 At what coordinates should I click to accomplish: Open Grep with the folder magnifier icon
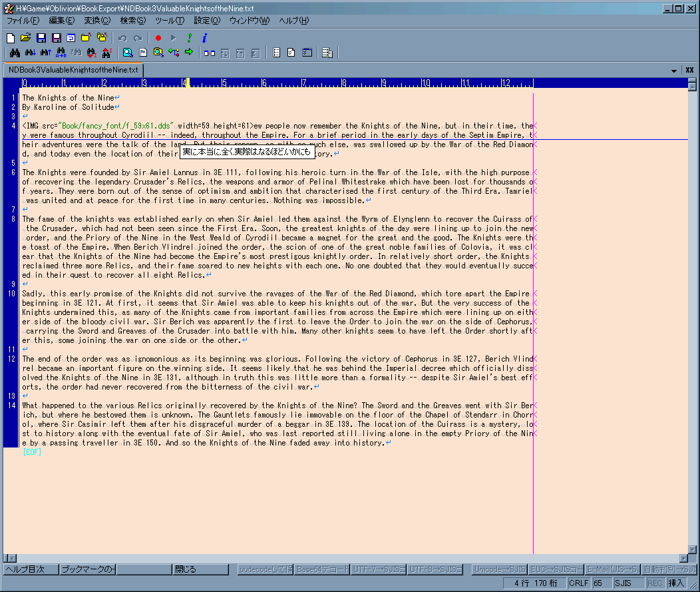point(158,53)
